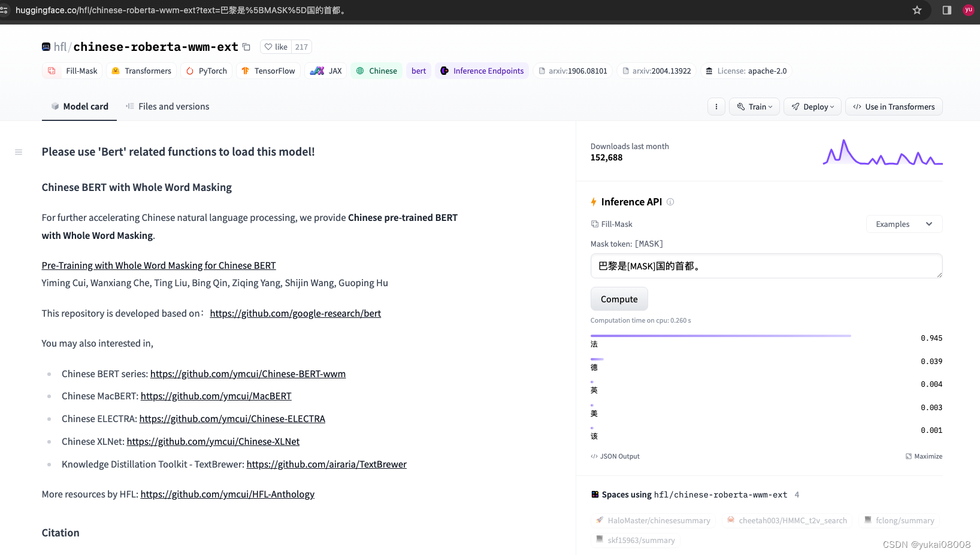Screen dimensions: 980x555
Task: Open google-research/bert GitHub link
Action: [295, 313]
